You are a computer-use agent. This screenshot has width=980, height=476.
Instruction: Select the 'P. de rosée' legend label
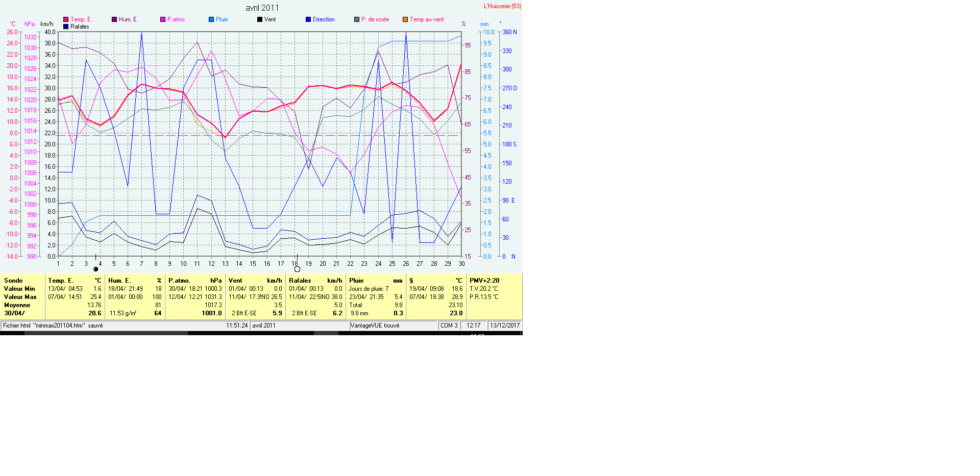pos(375,19)
